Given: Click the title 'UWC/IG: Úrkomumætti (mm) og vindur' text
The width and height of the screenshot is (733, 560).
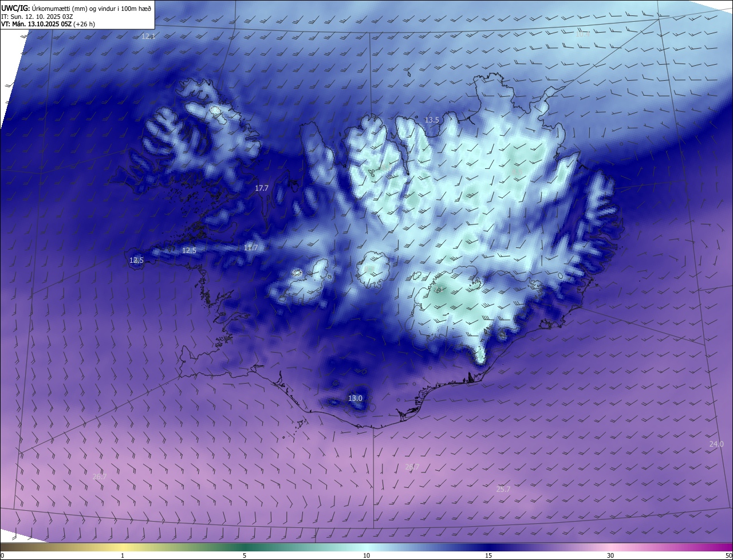Looking at the screenshot, I should click(77, 7).
